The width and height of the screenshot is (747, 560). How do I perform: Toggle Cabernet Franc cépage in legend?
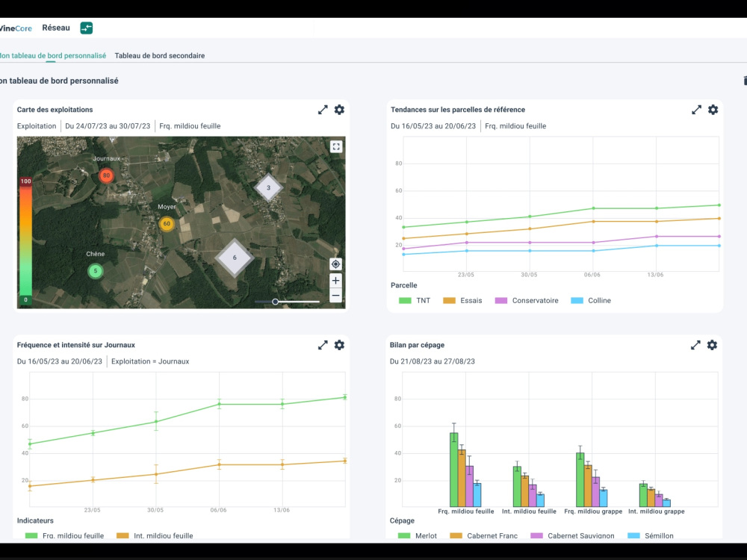pos(483,535)
